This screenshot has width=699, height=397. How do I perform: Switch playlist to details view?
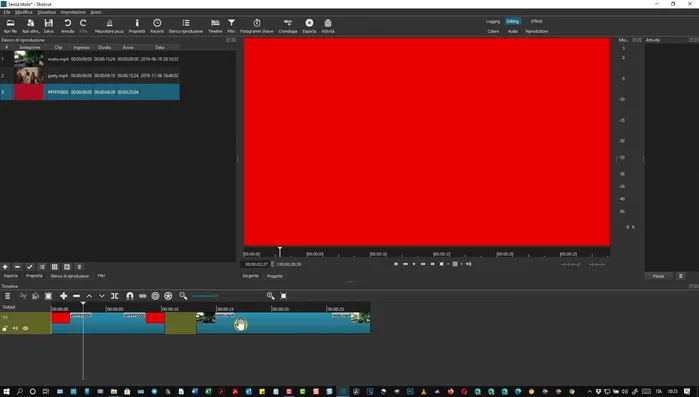click(x=42, y=267)
